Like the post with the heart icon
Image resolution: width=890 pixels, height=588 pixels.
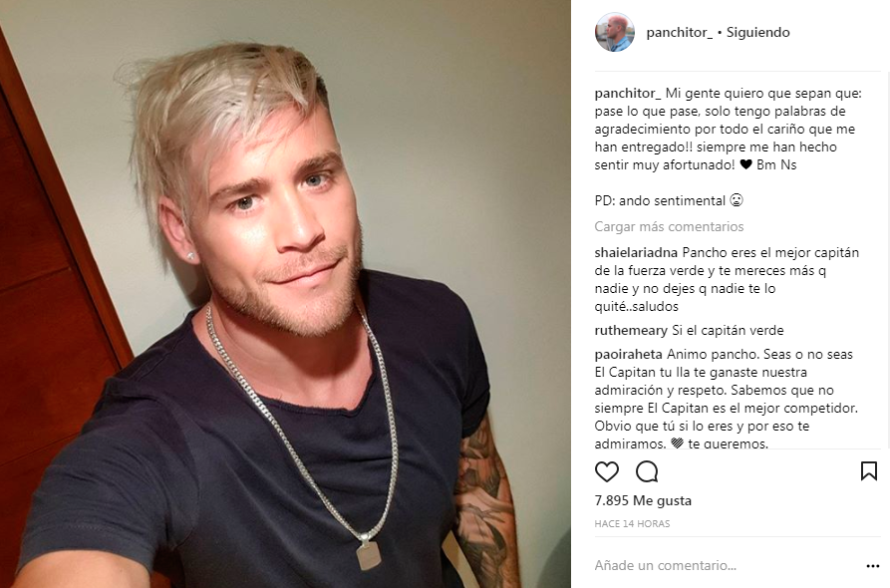pyautogui.click(x=606, y=471)
